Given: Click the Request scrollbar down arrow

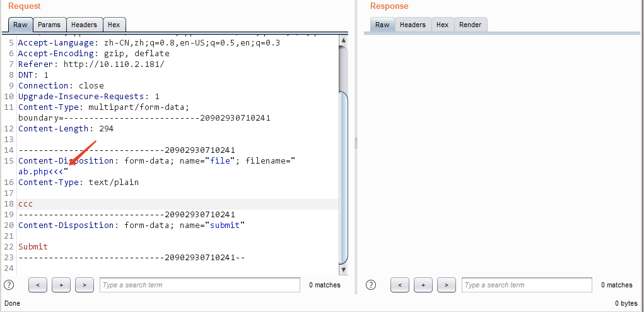Looking at the screenshot, I should (343, 270).
